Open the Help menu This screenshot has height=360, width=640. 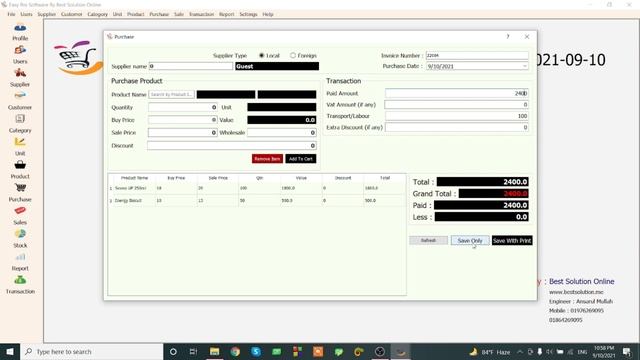[268, 14]
